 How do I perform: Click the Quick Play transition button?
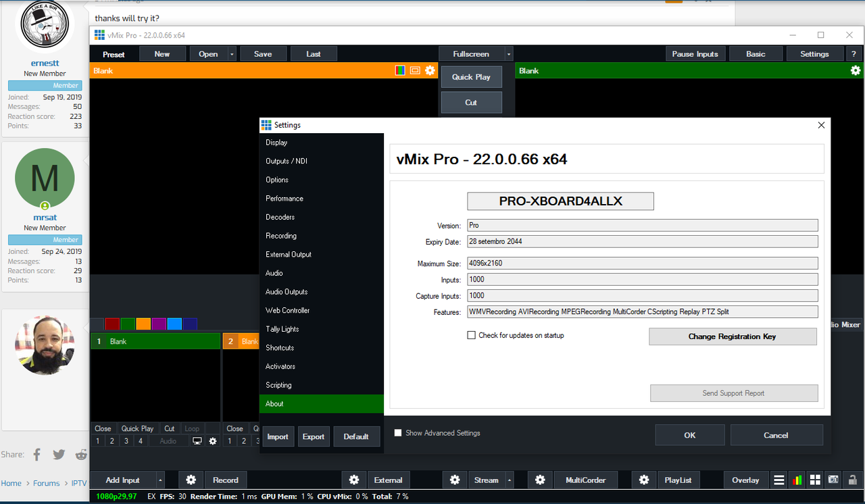[x=471, y=77]
